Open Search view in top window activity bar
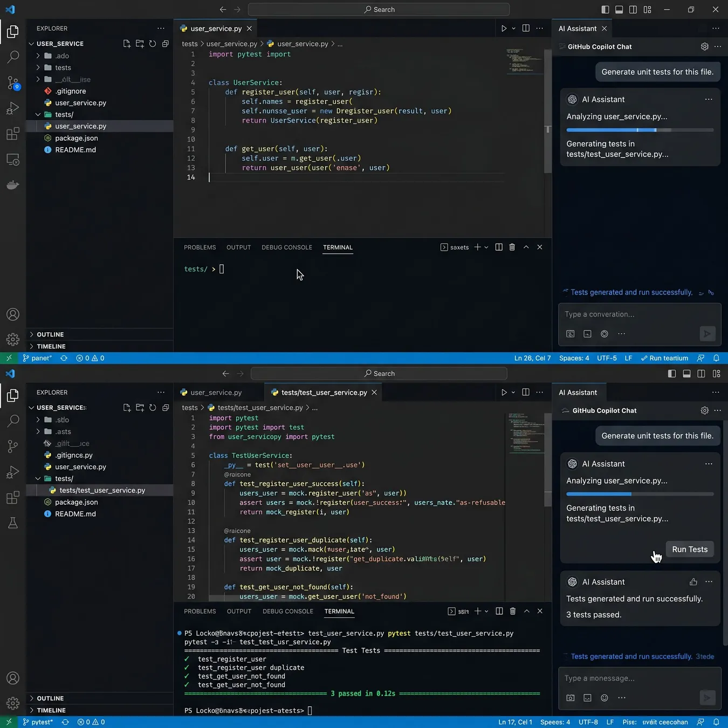The image size is (728, 728). (x=13, y=57)
